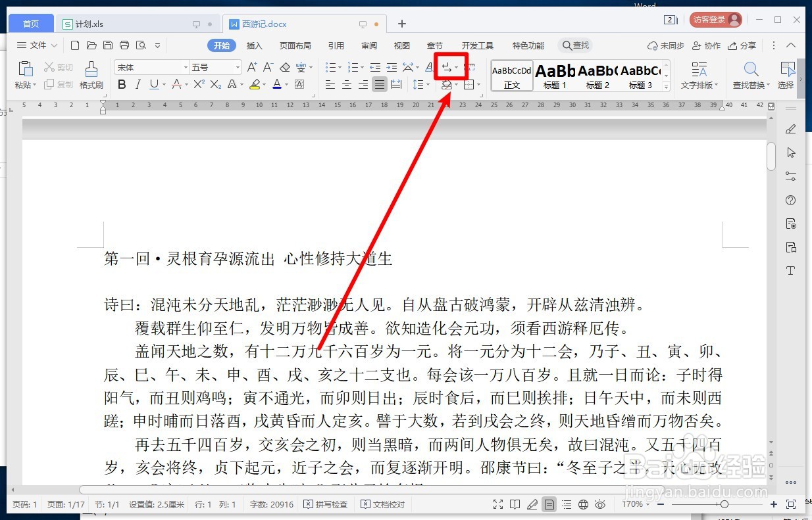812x520 pixels.
Task: Select the format painter (格式刷) tool
Action: pyautogui.click(x=91, y=74)
